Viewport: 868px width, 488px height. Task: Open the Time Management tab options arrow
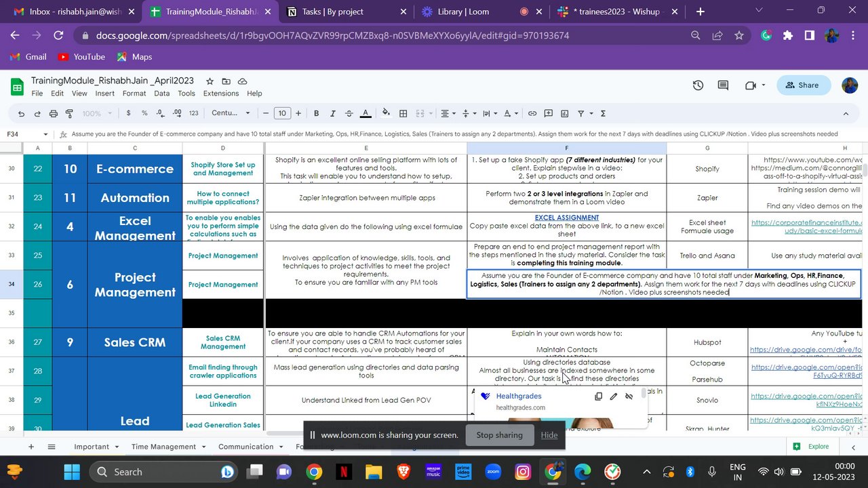(203, 447)
